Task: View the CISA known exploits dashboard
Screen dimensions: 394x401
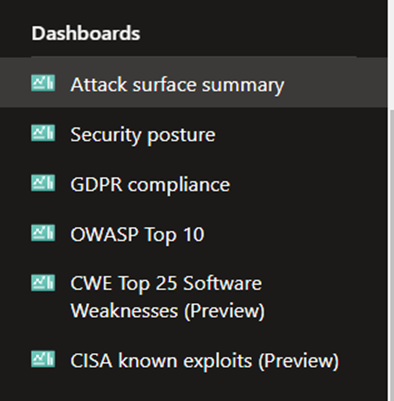Action: point(205,361)
